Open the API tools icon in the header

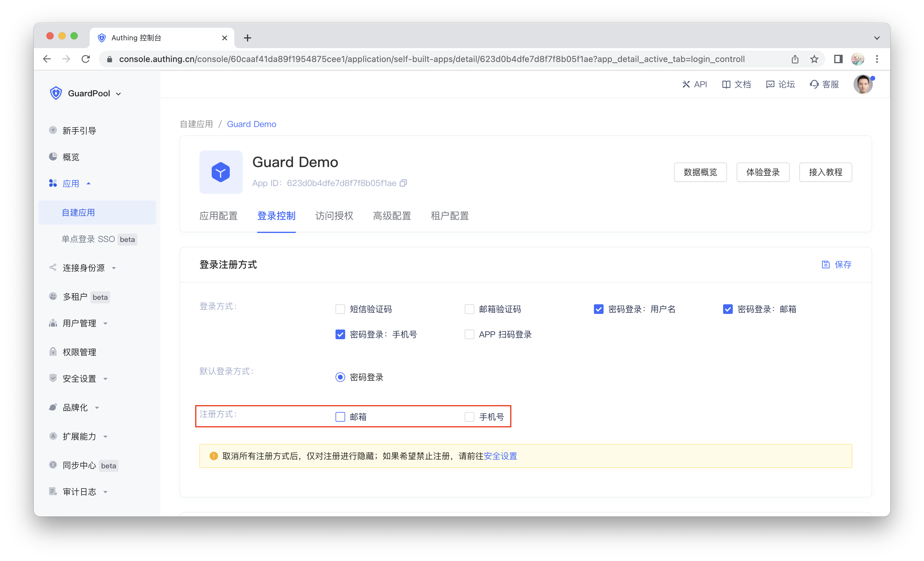tap(686, 84)
